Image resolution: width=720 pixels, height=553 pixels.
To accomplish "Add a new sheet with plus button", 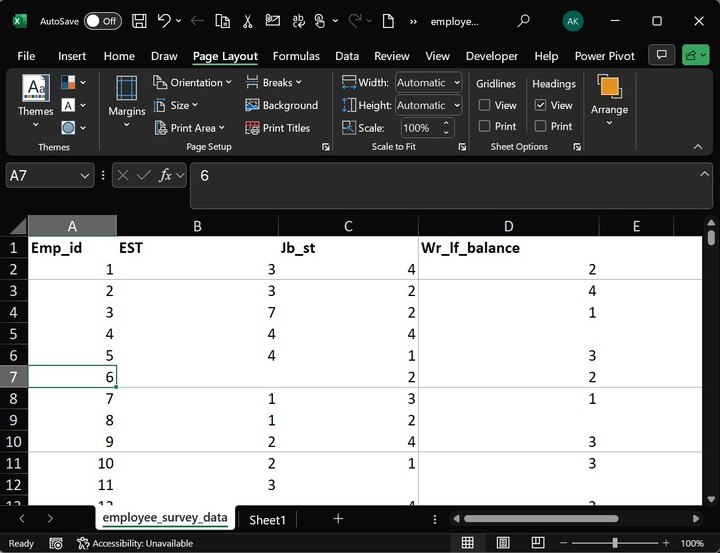I will click(338, 519).
